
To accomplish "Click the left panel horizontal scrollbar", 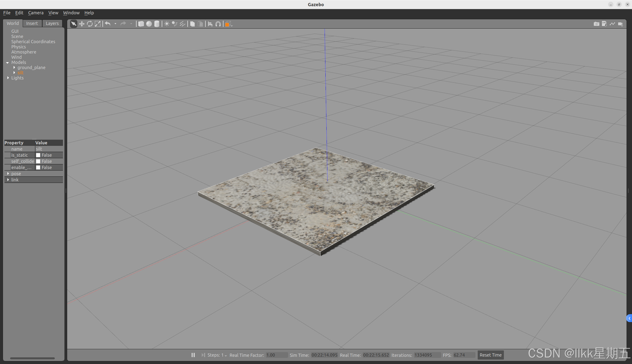I will coord(32,358).
